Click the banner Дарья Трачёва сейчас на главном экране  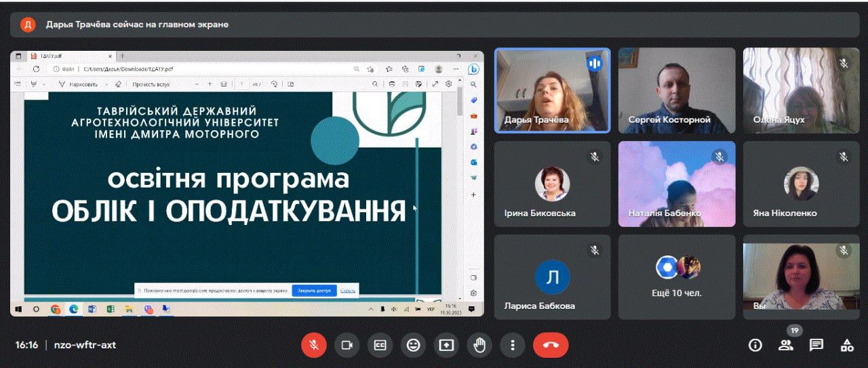[x=434, y=24]
